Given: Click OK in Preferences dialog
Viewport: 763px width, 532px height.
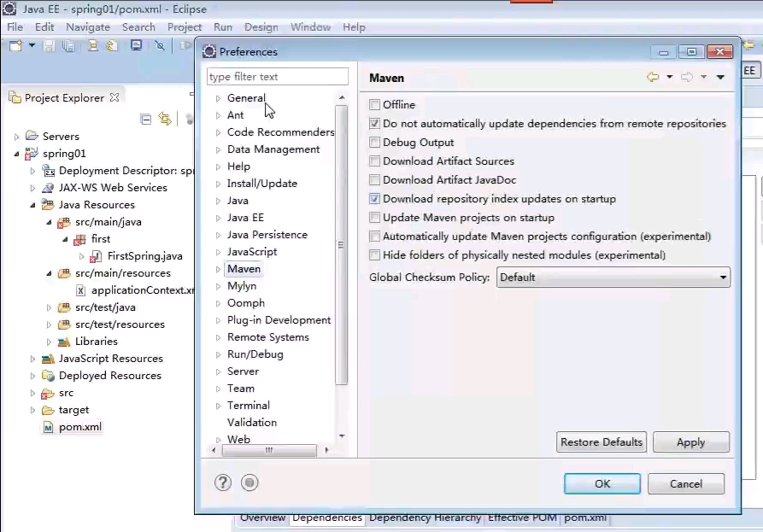Looking at the screenshot, I should (x=602, y=484).
